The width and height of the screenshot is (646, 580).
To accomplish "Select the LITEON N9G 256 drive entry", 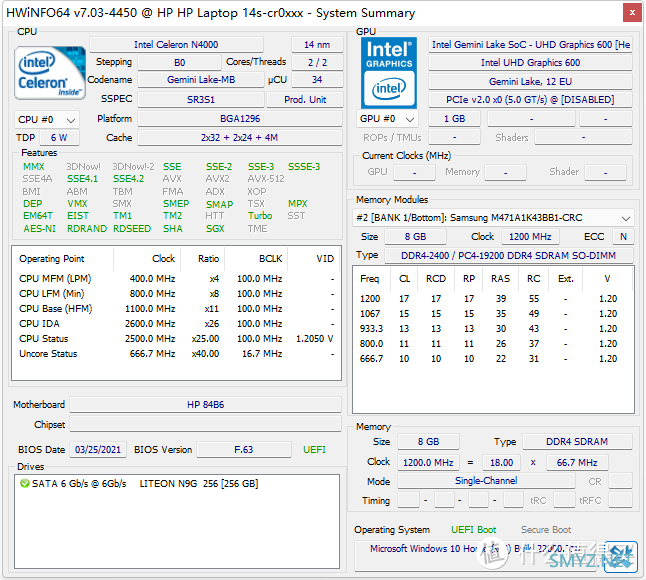I will (x=176, y=484).
